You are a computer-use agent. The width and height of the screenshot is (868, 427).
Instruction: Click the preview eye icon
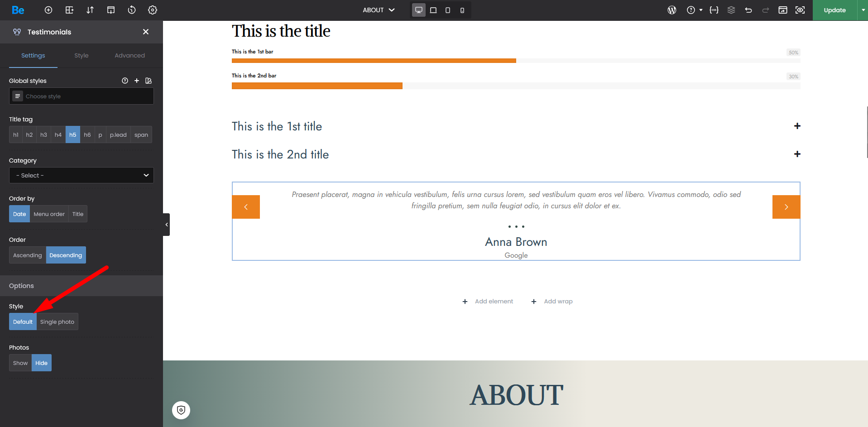[800, 10]
